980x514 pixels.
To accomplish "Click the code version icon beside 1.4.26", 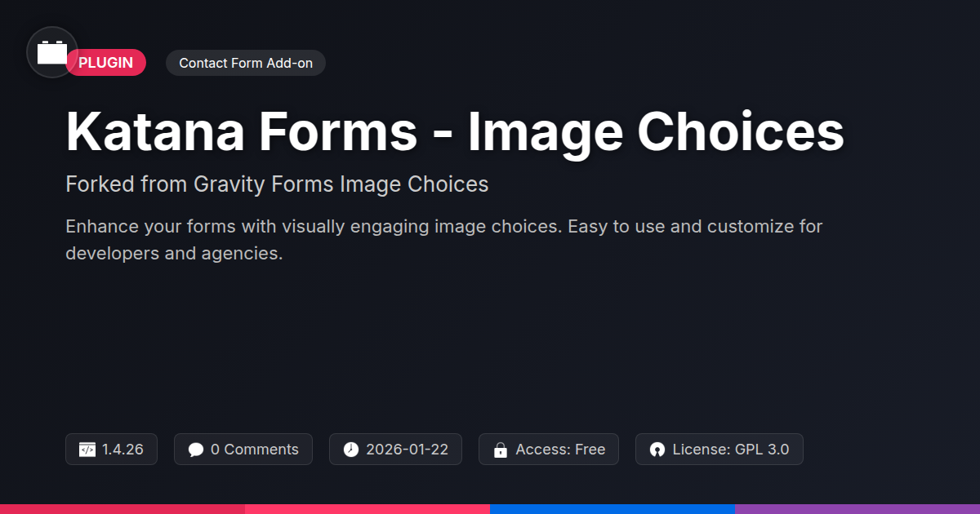I will (x=87, y=450).
